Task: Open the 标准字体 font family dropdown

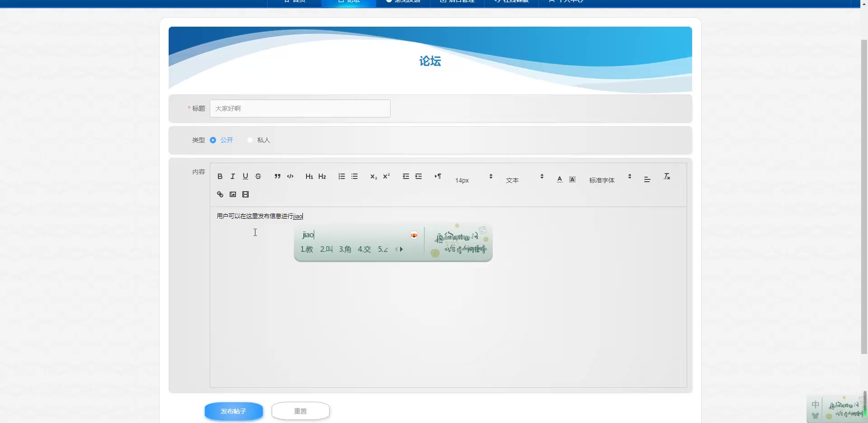Action: [x=610, y=179]
